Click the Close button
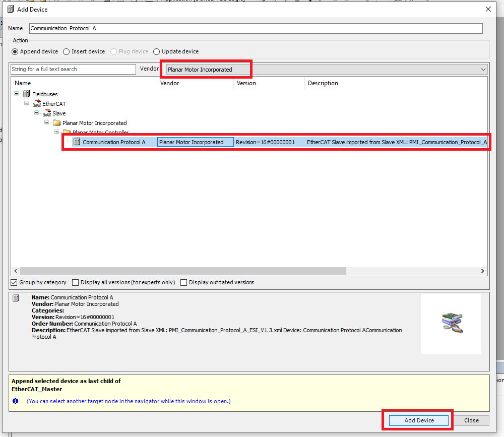 coord(471,420)
